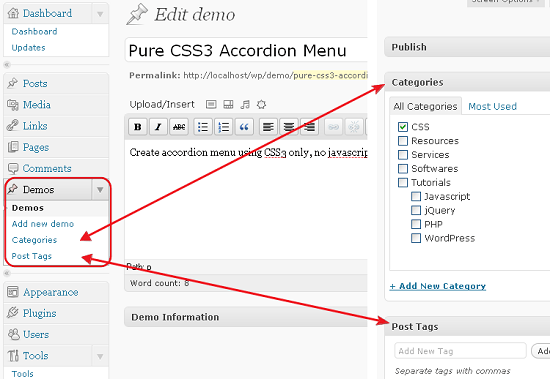Screen dimensions: 550x379
Task: Click the Add New Tag input field
Action: pyautogui.click(x=460, y=351)
